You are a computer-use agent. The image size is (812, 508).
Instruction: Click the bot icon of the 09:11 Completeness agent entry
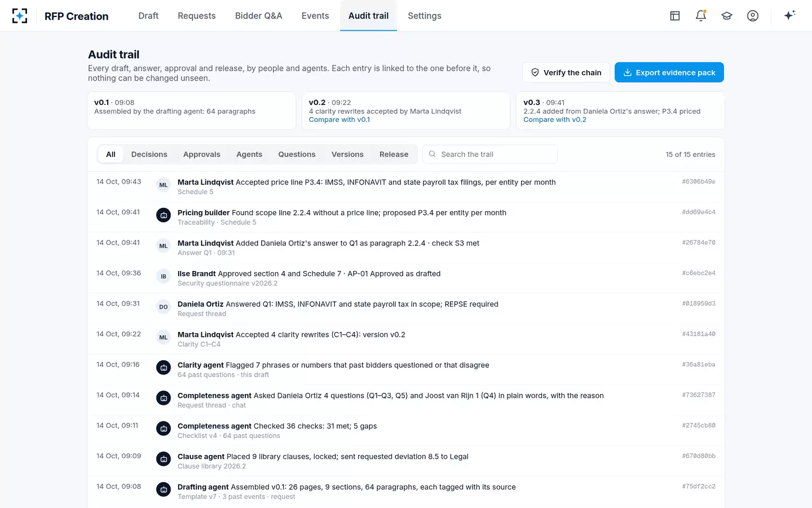(x=164, y=429)
